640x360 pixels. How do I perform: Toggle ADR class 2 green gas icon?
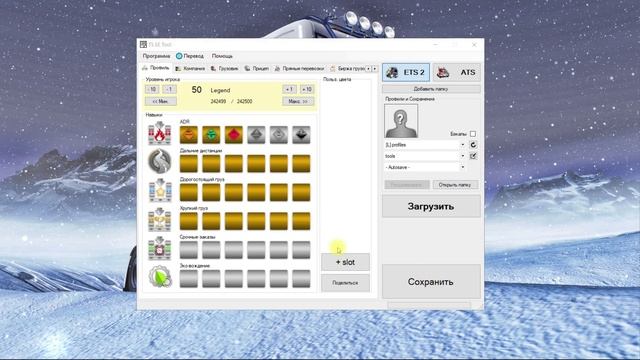point(211,135)
